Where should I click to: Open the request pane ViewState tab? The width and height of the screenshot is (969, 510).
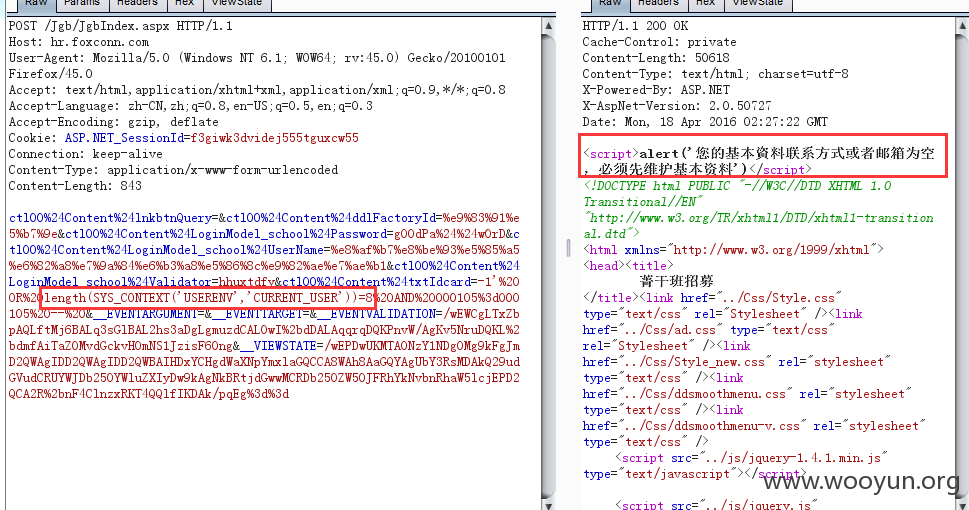click(237, 4)
